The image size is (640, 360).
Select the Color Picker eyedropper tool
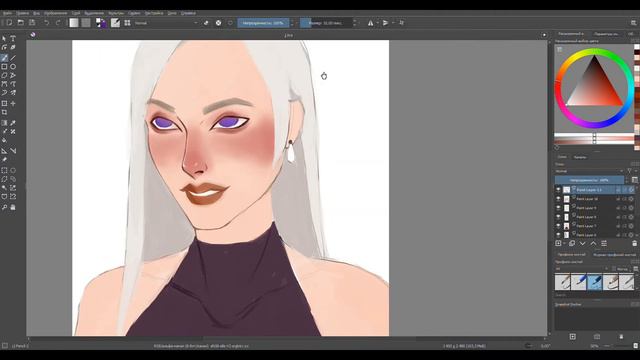[x=13, y=123]
